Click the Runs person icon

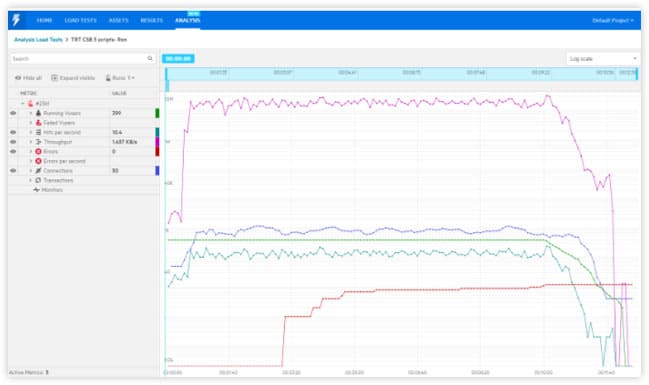[108, 78]
